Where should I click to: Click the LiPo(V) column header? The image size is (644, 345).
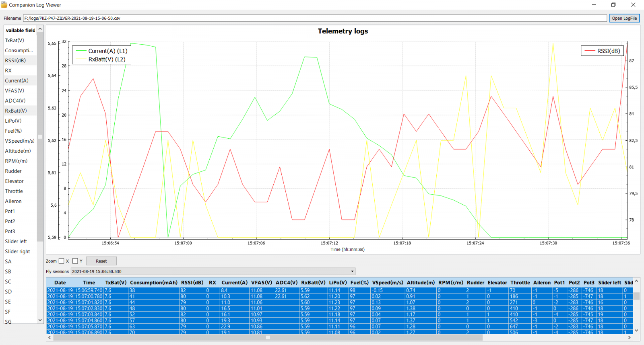tap(338, 283)
